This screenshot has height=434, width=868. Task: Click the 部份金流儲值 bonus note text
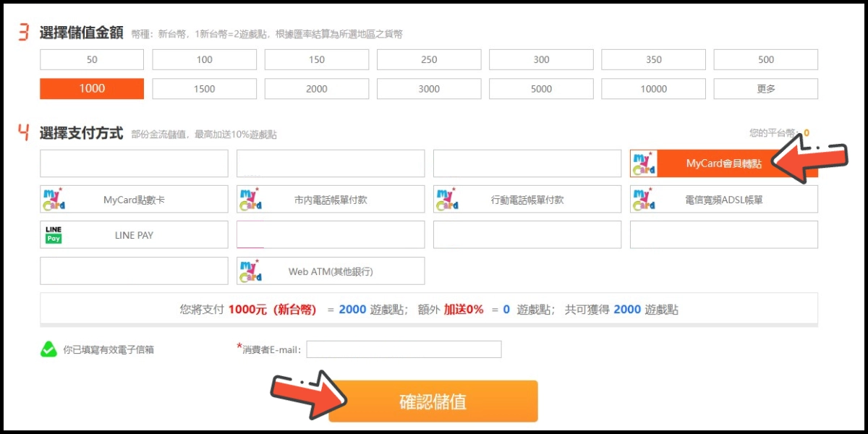click(x=203, y=135)
